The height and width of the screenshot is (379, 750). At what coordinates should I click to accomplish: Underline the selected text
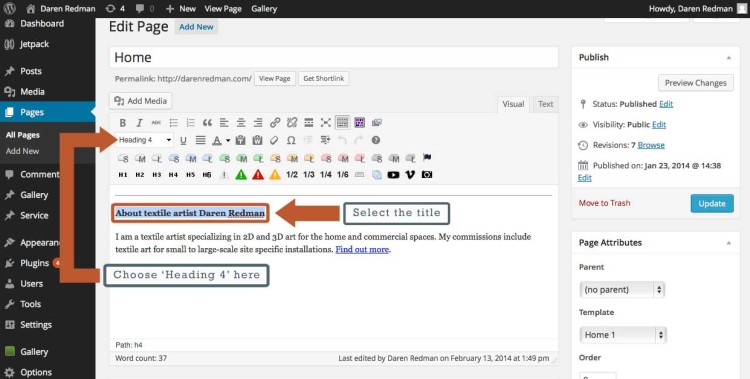pos(183,140)
